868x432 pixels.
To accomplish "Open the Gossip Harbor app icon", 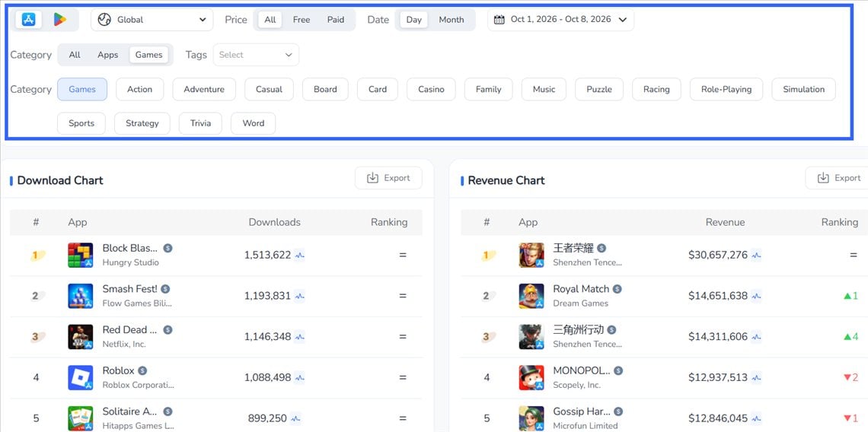I will click(531, 419).
